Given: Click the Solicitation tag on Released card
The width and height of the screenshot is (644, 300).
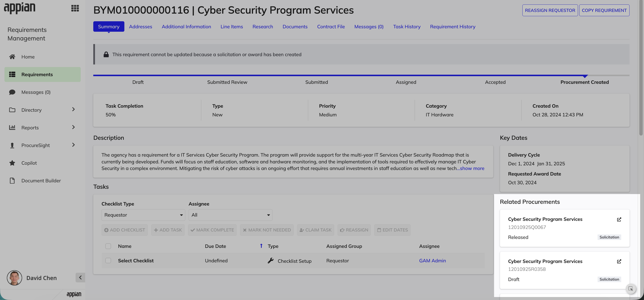Looking at the screenshot, I should coord(609,237).
